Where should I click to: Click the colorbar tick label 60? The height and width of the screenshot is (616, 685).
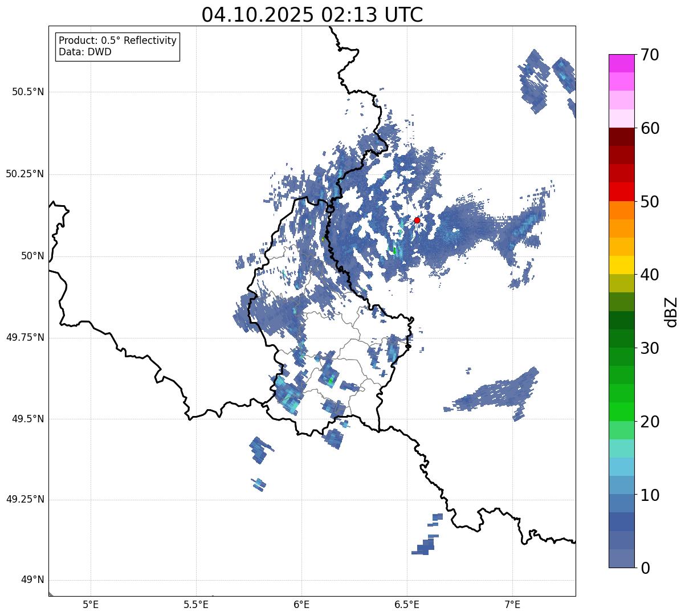649,128
